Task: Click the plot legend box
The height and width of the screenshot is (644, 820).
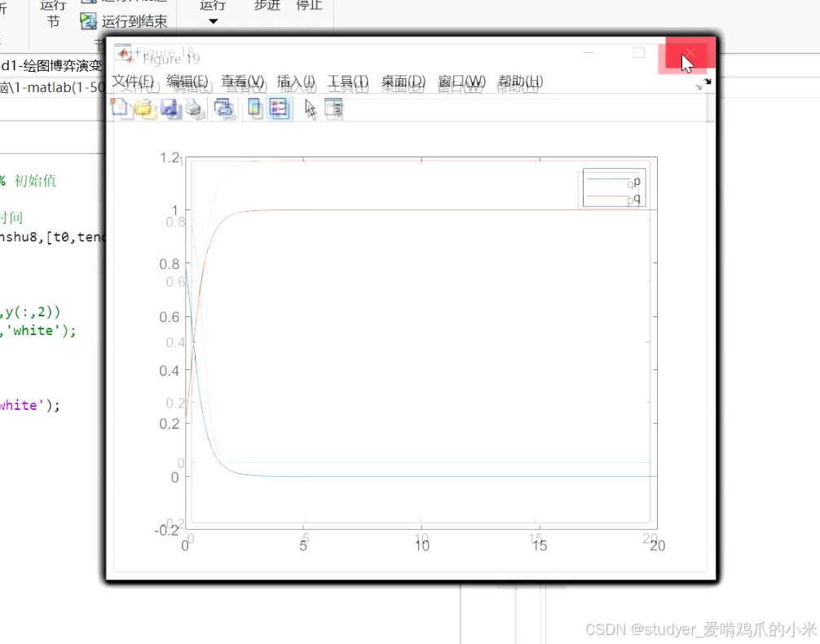Action: pos(614,187)
